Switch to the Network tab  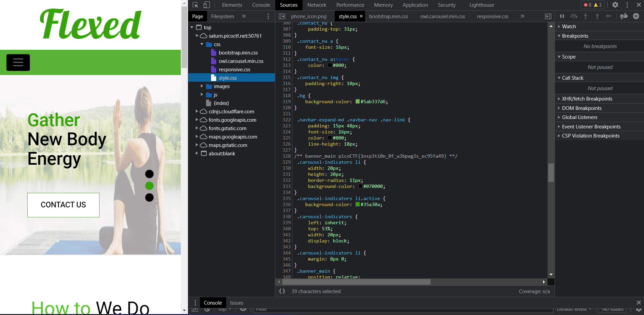(317, 5)
